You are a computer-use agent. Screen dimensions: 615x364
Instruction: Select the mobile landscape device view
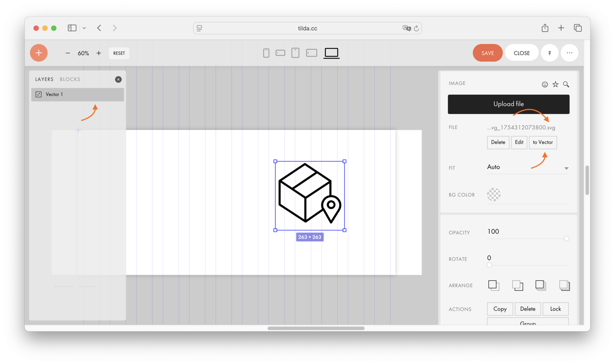pos(280,53)
